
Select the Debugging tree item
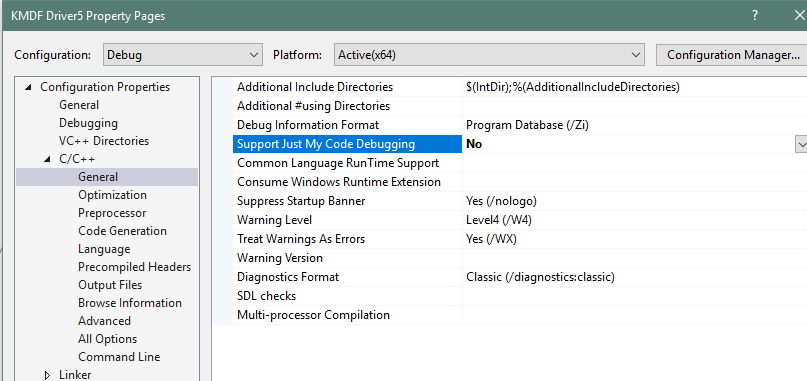(88, 123)
